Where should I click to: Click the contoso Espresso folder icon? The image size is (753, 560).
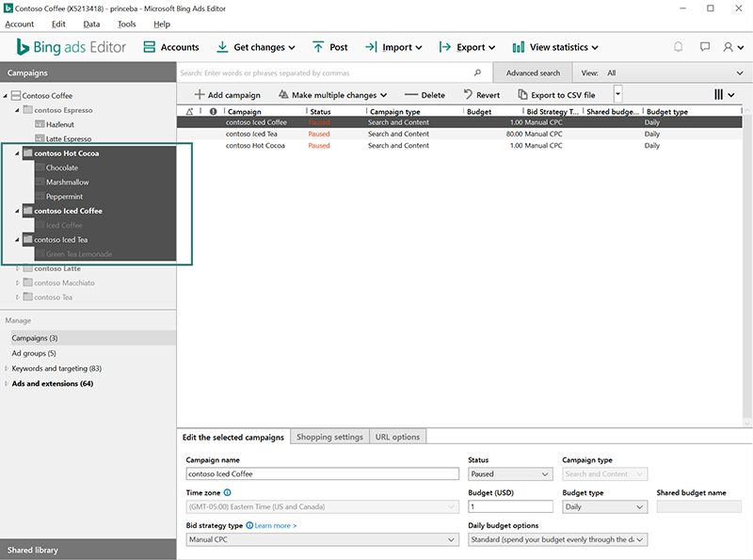coord(28,109)
